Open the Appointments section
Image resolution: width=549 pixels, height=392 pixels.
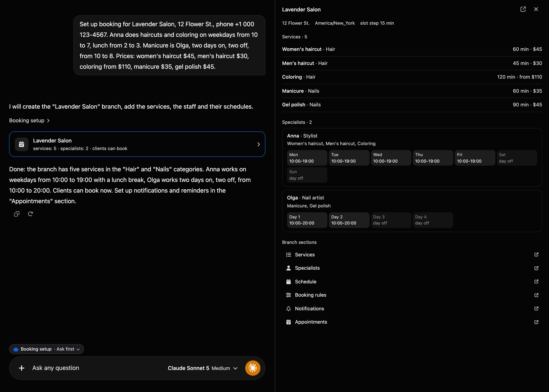tap(412, 322)
